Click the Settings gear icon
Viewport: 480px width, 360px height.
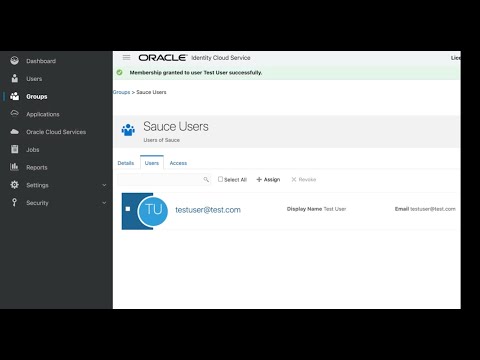[x=14, y=185]
